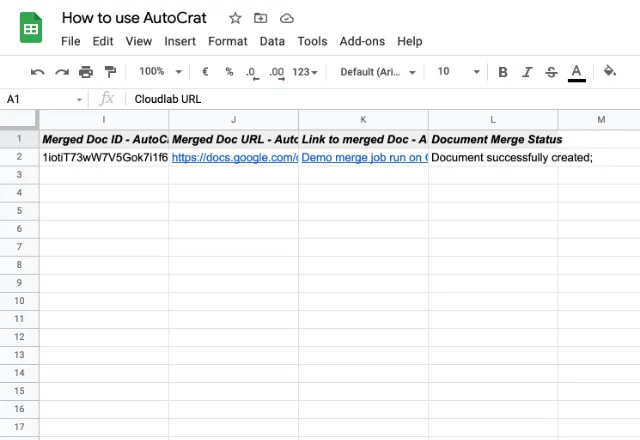Check the cloud save status icon
This screenshot has height=440, width=640.
[x=287, y=18]
